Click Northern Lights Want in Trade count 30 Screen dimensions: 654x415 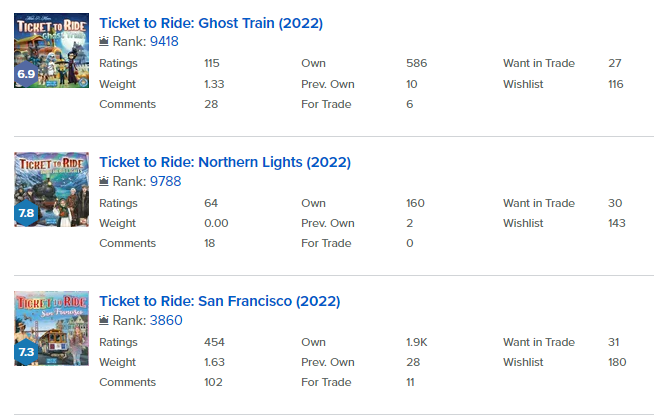(615, 203)
